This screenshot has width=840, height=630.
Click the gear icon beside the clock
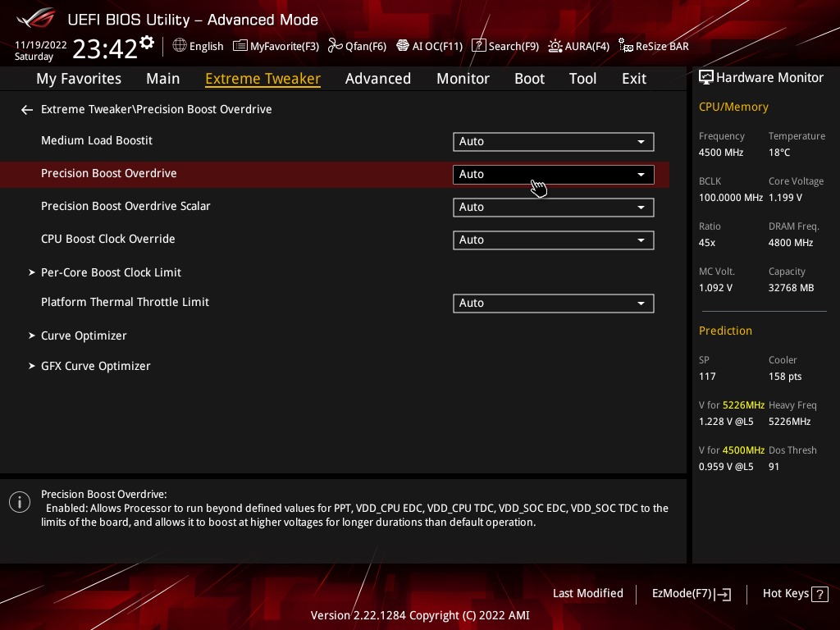coord(147,42)
